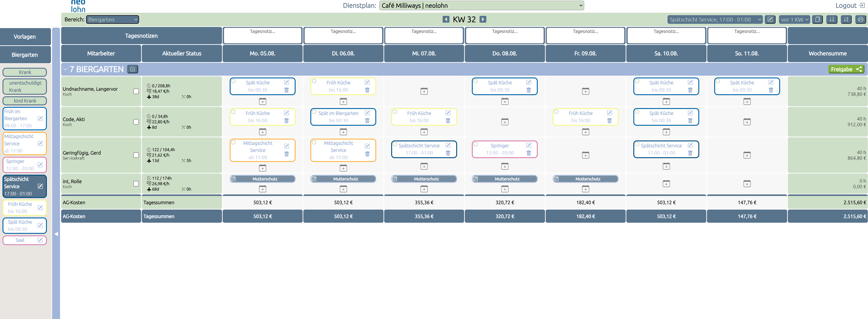The height and width of the screenshot is (319, 868).
Task: Tick the checkbox for int, Rolle
Action: tap(136, 184)
